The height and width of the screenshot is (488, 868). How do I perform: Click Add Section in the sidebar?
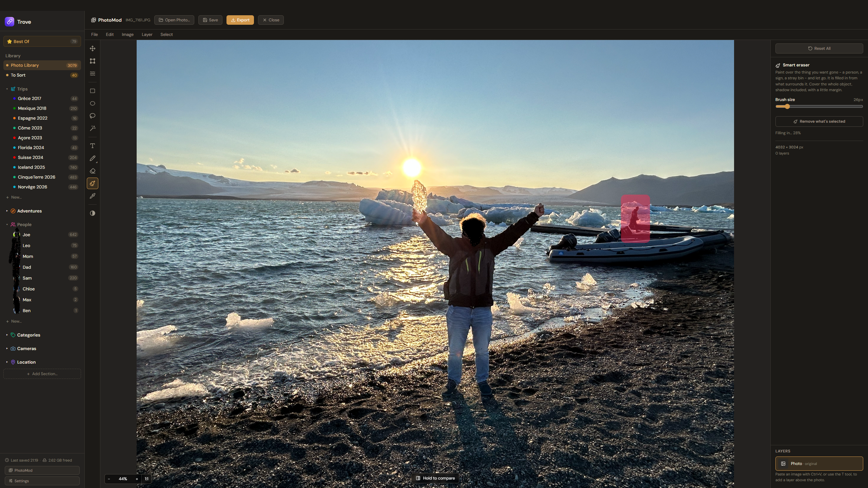[x=42, y=374]
